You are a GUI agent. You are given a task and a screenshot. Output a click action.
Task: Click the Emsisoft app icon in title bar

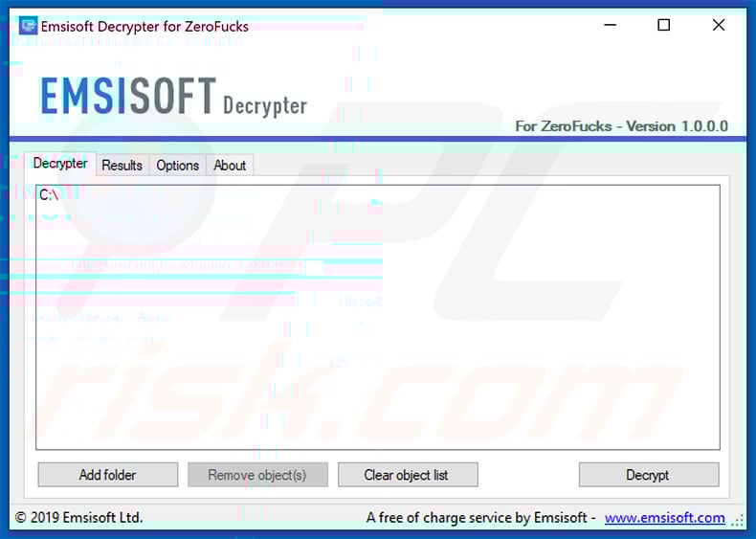[28, 26]
